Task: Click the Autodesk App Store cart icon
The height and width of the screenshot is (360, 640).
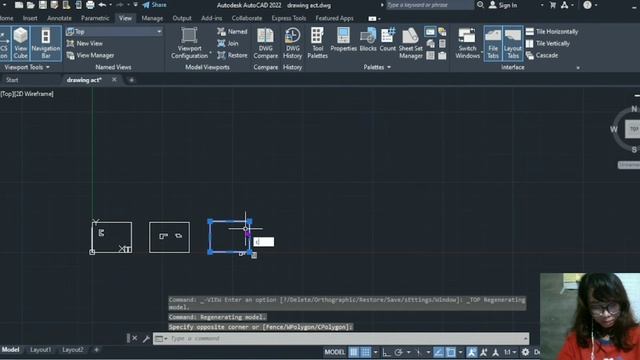Action: 553,5
